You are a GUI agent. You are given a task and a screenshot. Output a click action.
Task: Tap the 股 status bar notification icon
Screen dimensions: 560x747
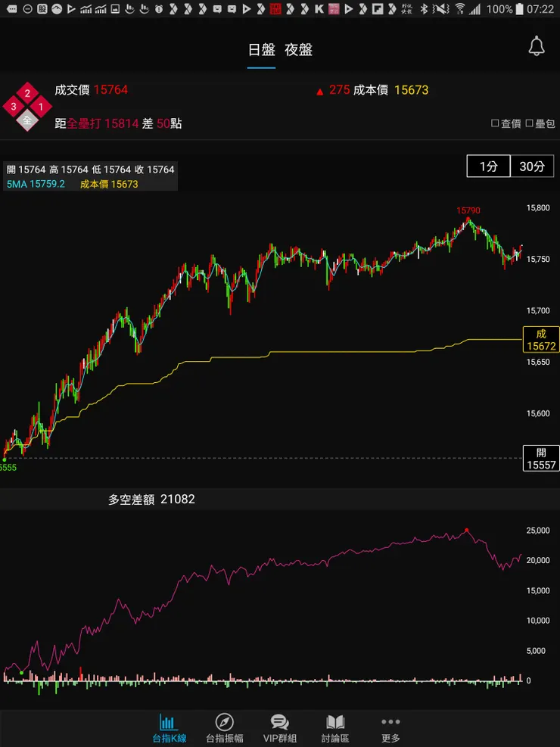[x=42, y=8]
